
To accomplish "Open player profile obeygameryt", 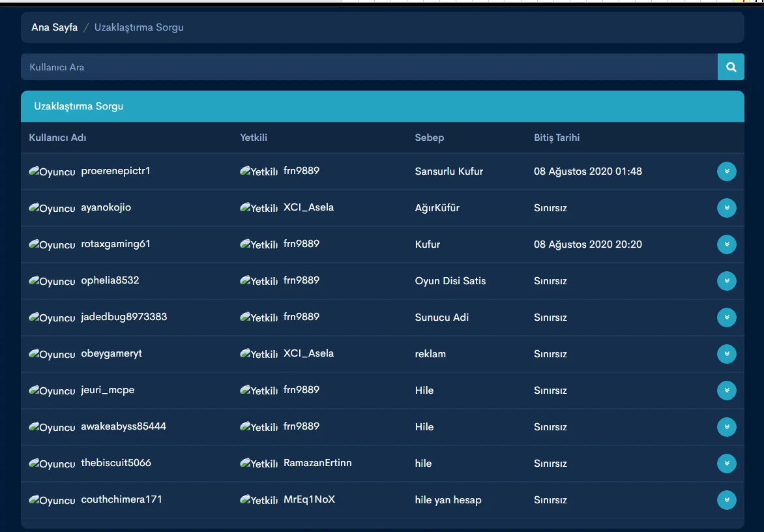I will (111, 354).
